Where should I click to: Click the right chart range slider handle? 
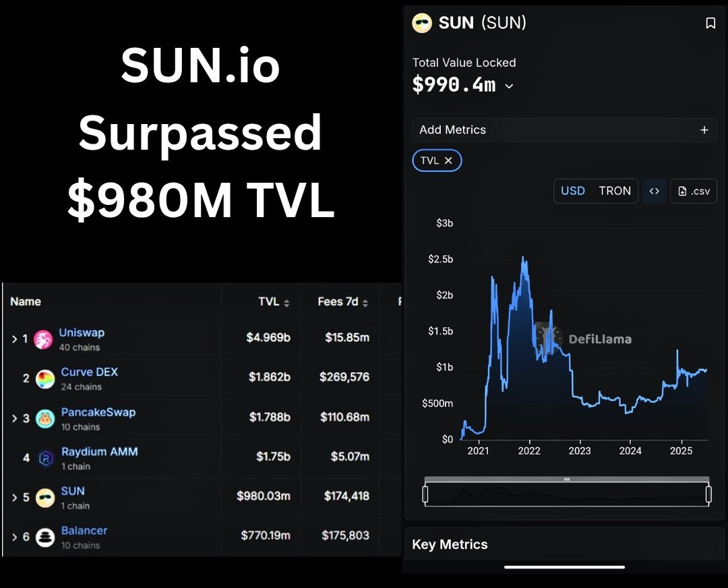(x=708, y=494)
